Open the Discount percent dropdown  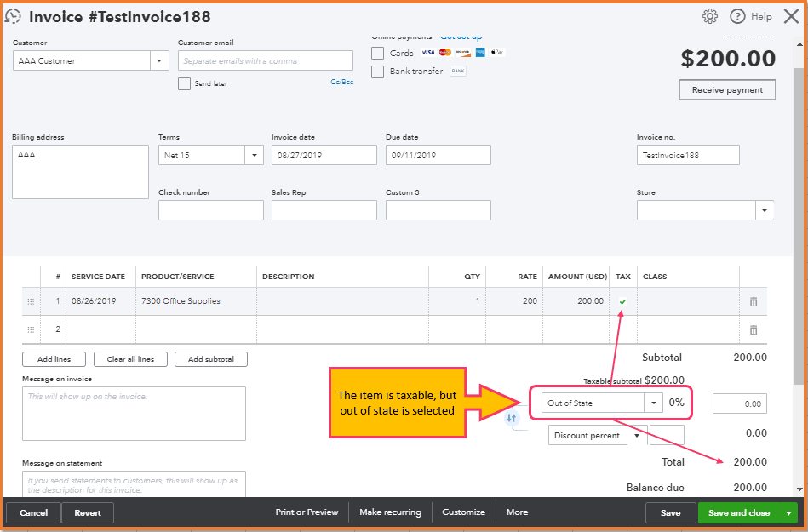tap(637, 436)
